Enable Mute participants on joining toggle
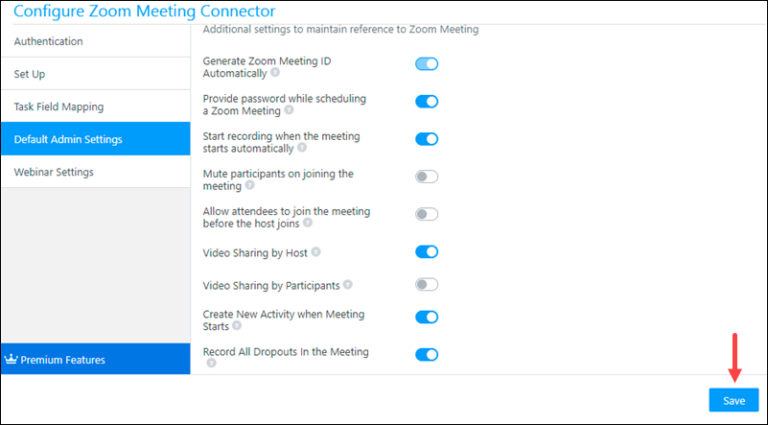Image resolution: width=768 pixels, height=425 pixels. [x=427, y=177]
